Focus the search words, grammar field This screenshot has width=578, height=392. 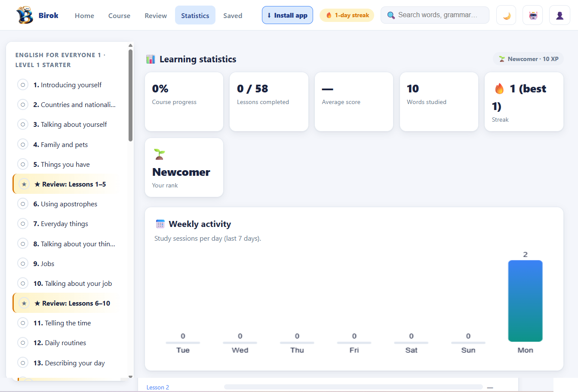coord(435,15)
